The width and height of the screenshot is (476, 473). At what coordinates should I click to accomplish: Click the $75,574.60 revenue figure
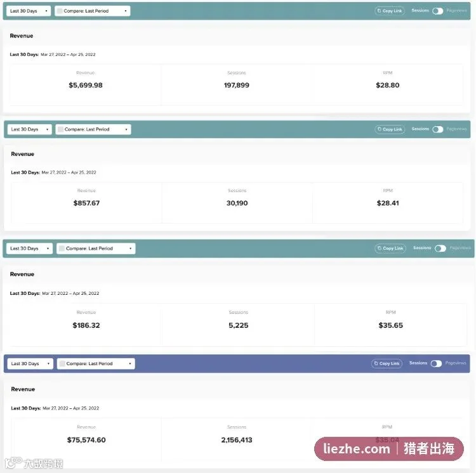point(86,440)
